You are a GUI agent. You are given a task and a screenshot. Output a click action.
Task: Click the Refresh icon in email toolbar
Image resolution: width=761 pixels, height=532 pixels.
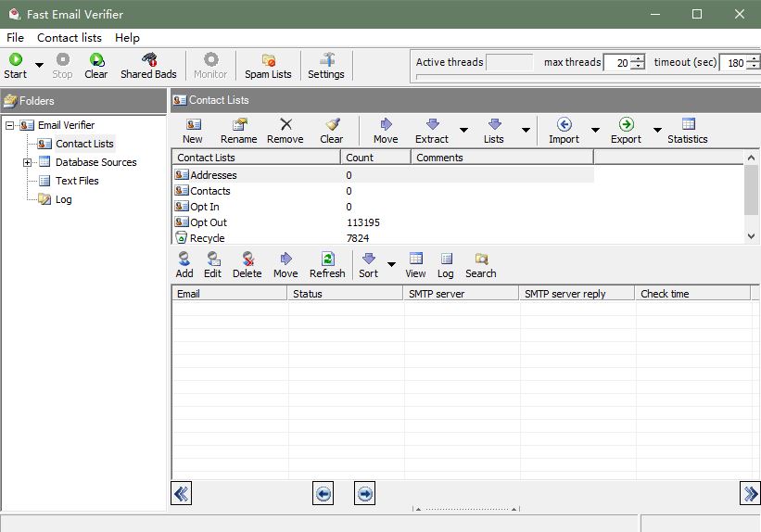tap(327, 265)
